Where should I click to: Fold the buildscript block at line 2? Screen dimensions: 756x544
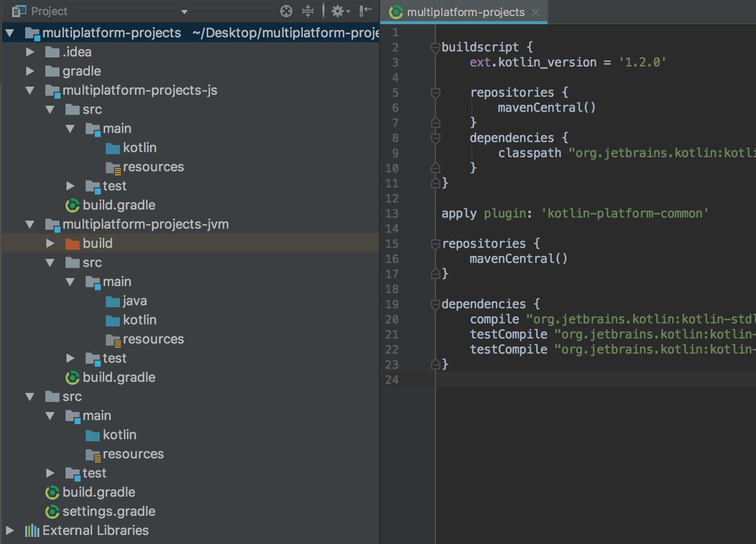tap(435, 47)
